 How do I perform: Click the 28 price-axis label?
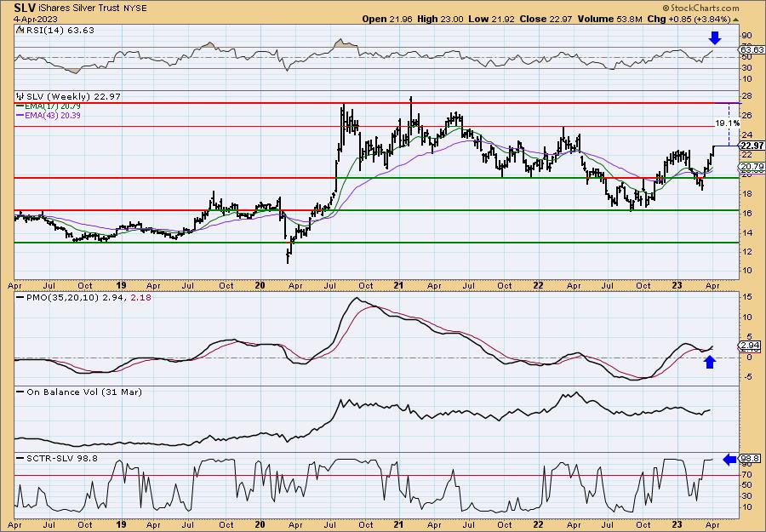point(747,96)
